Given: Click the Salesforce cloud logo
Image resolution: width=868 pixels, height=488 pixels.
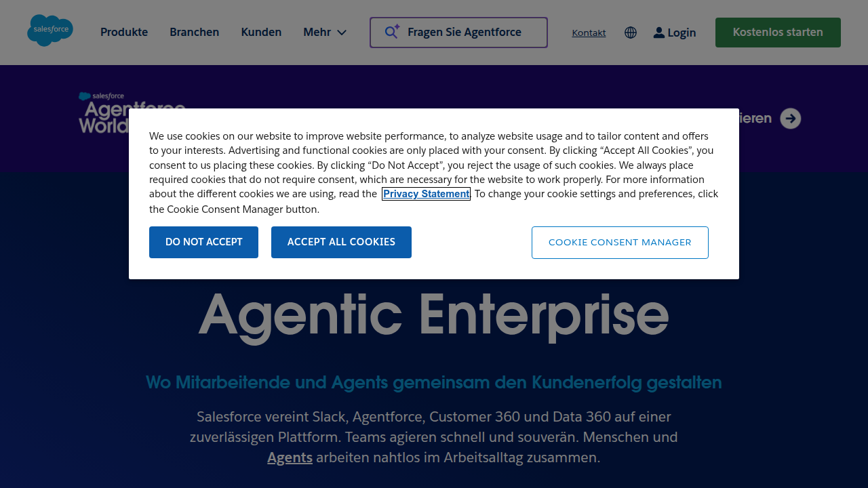Looking at the screenshot, I should pyautogui.click(x=50, y=30).
